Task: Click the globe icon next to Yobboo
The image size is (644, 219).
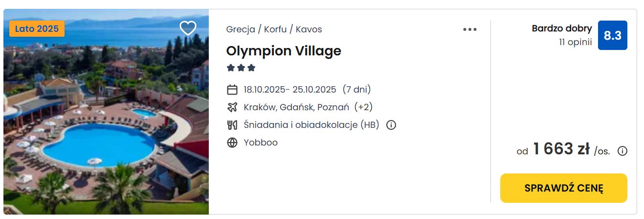Action: point(232,143)
